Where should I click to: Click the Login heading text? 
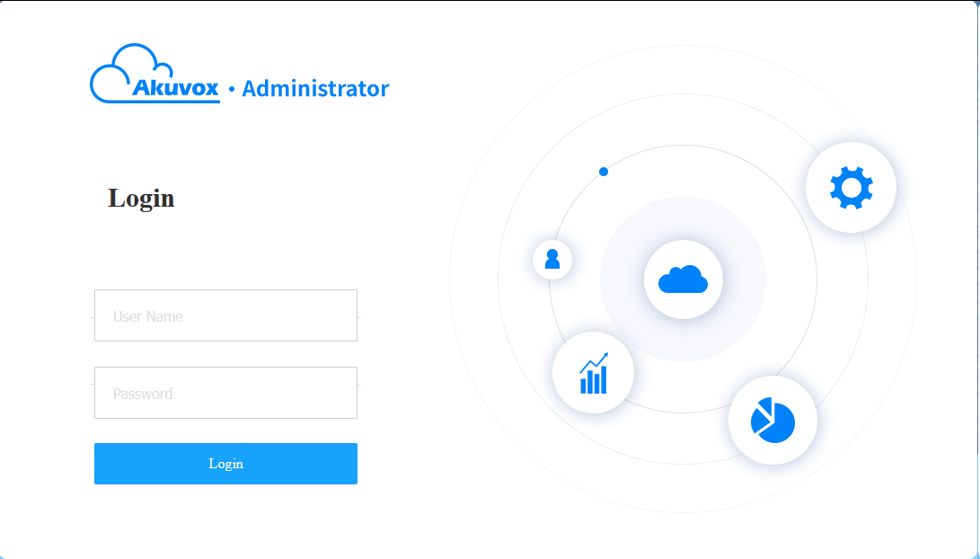(x=141, y=199)
